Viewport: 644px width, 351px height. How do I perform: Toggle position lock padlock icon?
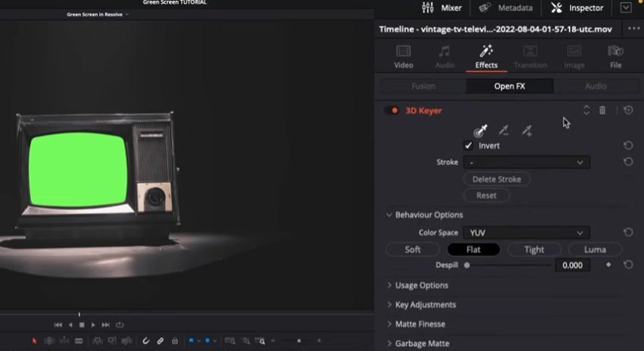tap(175, 340)
